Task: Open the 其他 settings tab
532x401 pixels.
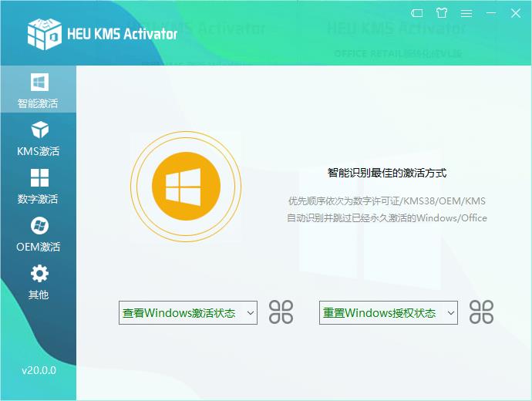Action: [x=39, y=282]
